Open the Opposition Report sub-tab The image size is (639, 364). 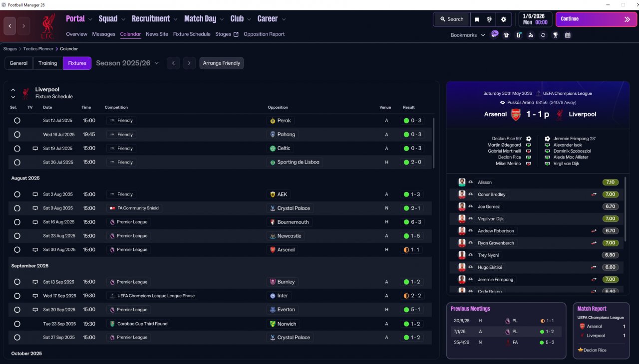click(x=264, y=34)
